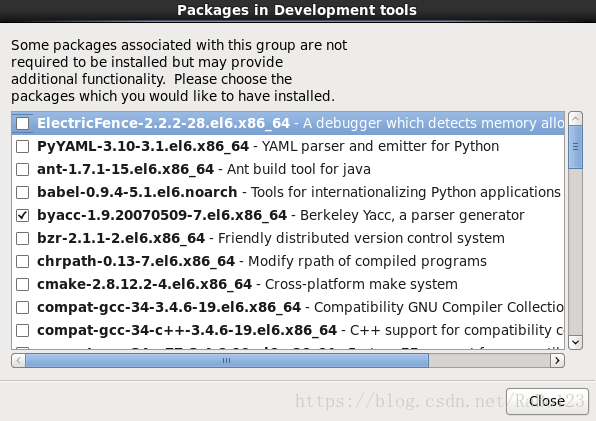This screenshot has height=421, width=596.
Task: Click the horizontal scrollbar right arrow
Action: [x=557, y=360]
